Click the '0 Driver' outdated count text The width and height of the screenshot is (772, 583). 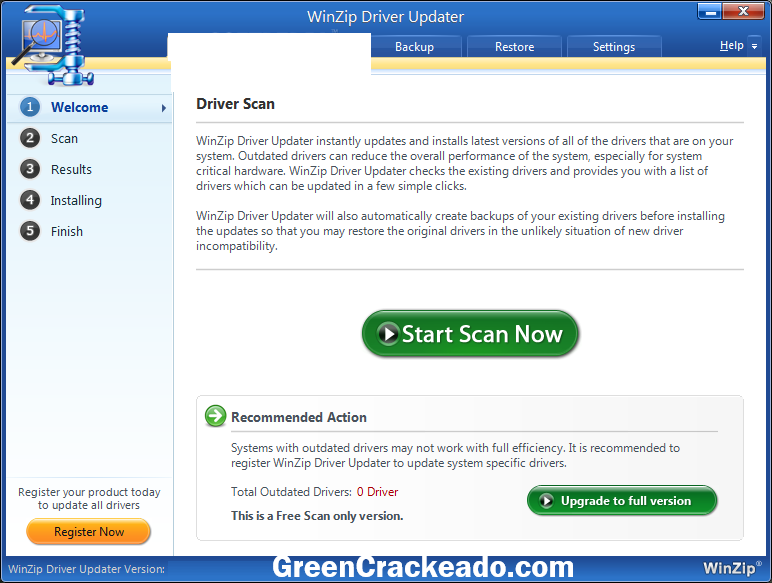tap(377, 491)
